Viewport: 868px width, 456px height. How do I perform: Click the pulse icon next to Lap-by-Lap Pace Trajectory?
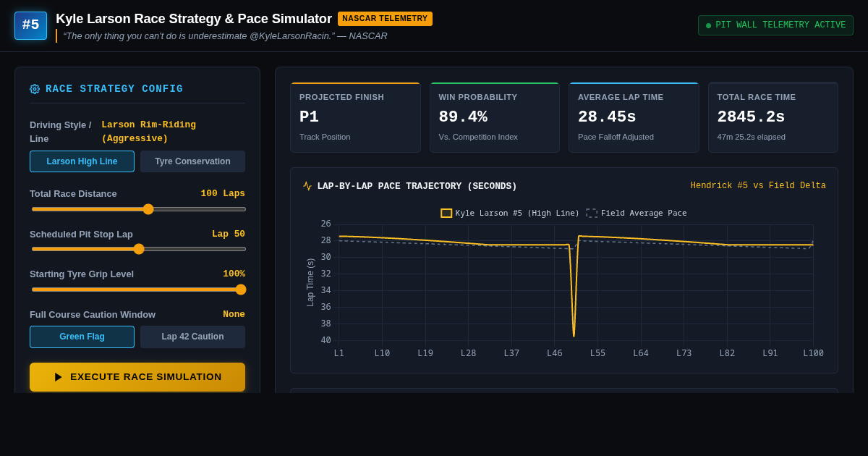click(x=307, y=186)
